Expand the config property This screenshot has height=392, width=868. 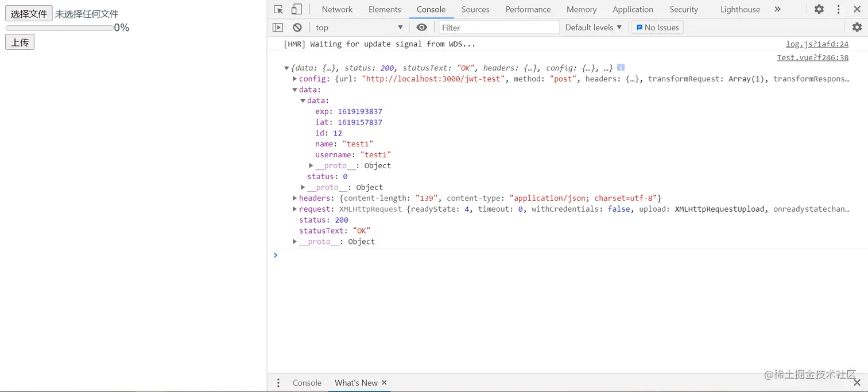295,79
